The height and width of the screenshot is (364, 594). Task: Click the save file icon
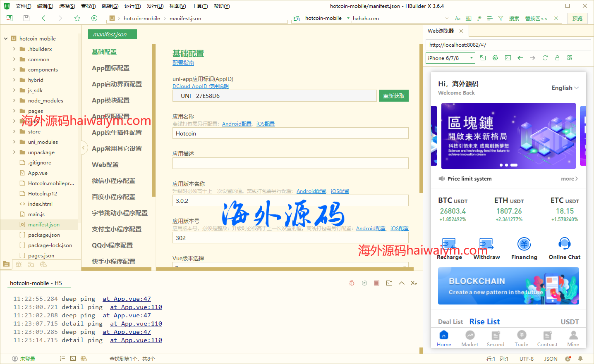(x=26, y=18)
